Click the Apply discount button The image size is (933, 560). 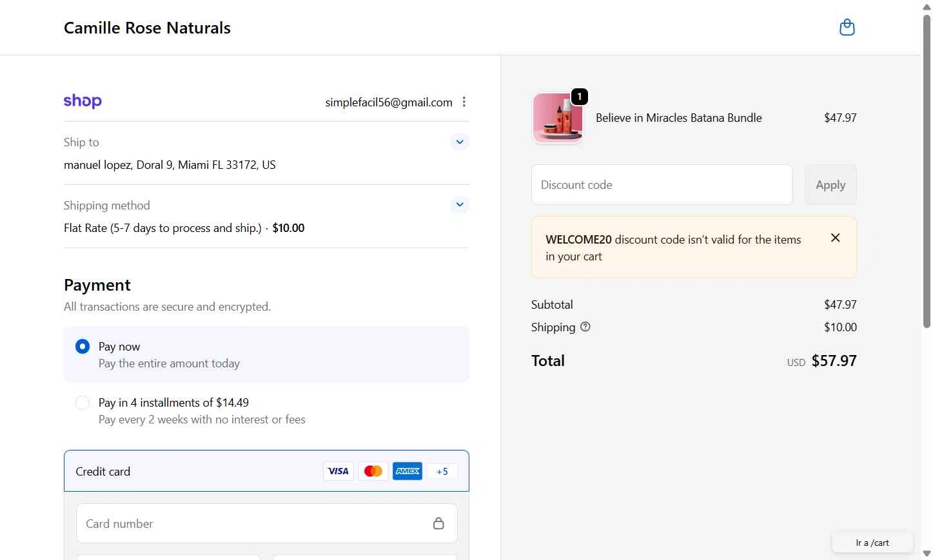(830, 185)
